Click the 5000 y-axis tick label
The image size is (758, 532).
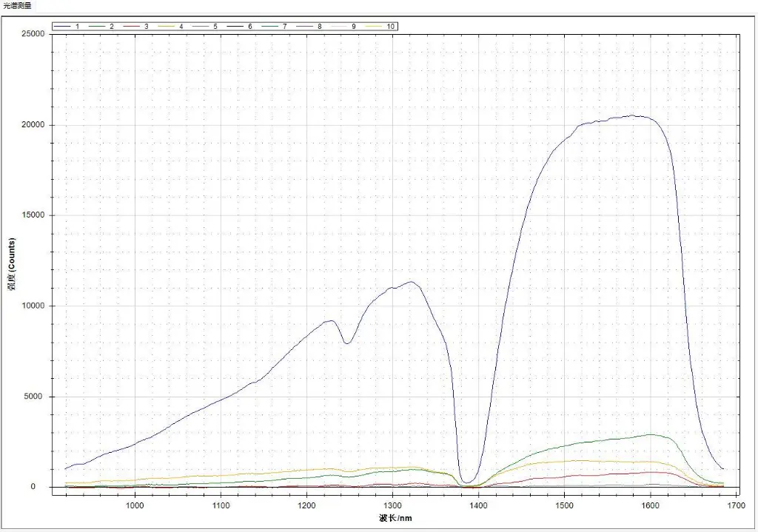36,396
